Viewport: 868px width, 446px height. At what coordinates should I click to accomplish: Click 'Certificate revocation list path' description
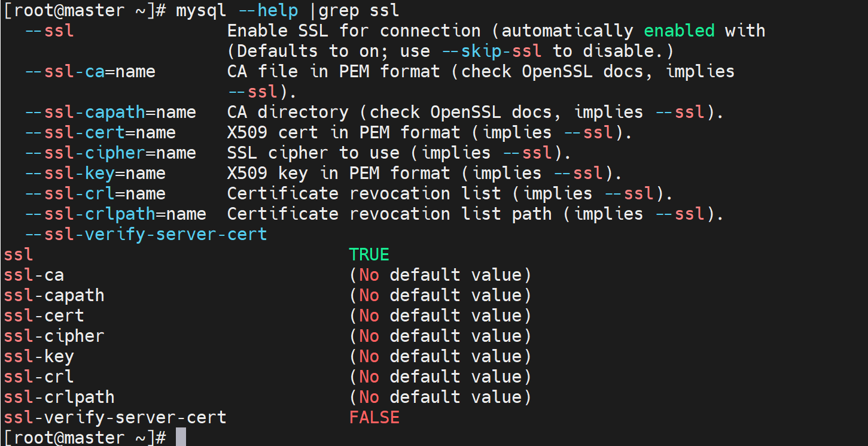point(389,214)
